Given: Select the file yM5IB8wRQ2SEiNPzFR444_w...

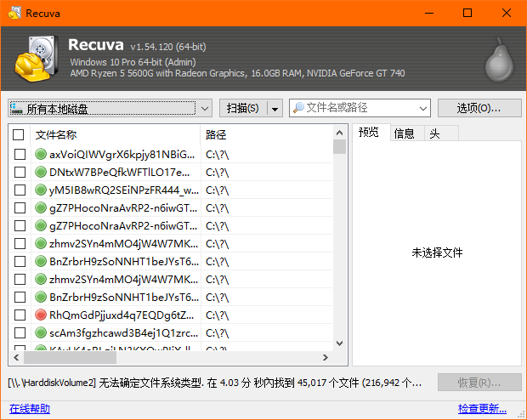Looking at the screenshot, I should click(x=124, y=190).
